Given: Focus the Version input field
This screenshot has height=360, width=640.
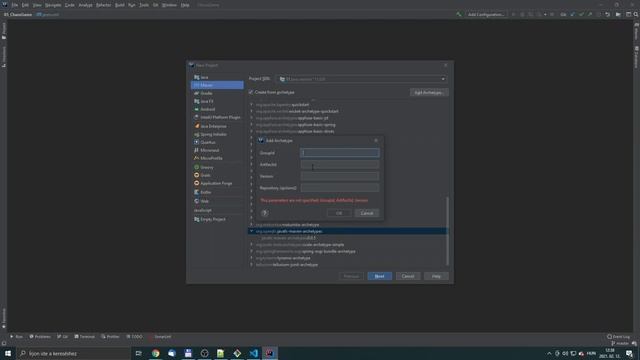Looking at the screenshot, I should pyautogui.click(x=340, y=176).
